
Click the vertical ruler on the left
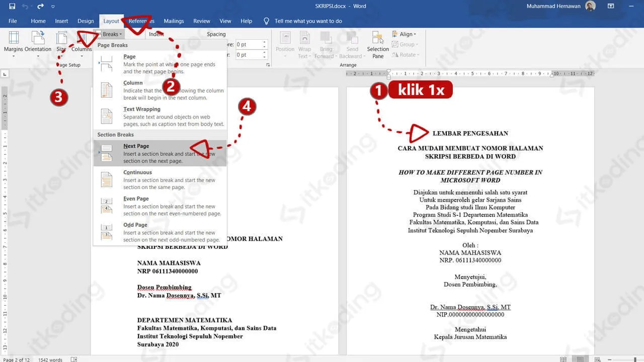5,221
